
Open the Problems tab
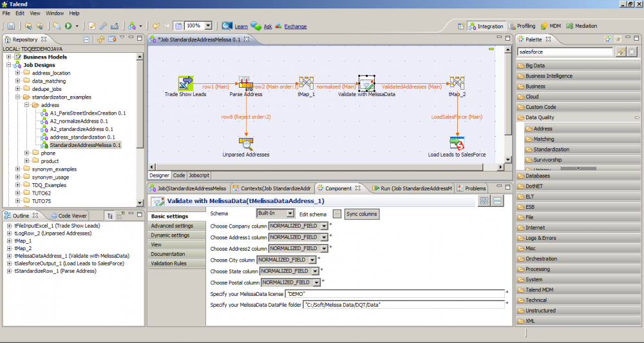(x=471, y=188)
